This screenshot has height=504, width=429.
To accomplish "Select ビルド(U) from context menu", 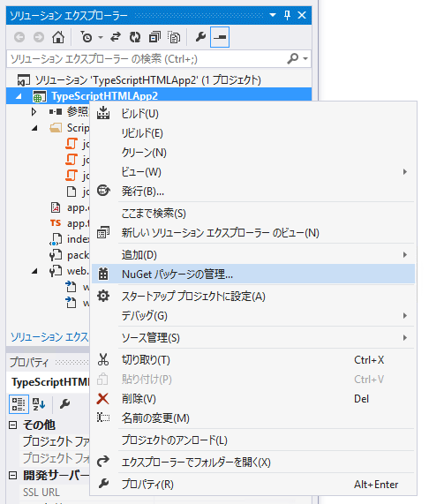I will (x=253, y=114).
